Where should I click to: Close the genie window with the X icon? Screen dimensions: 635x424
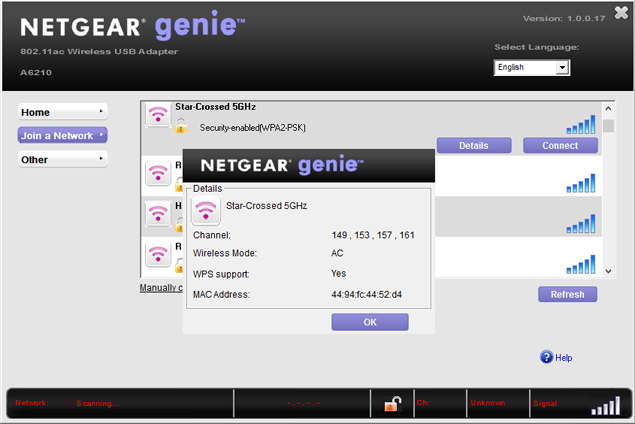[x=621, y=13]
